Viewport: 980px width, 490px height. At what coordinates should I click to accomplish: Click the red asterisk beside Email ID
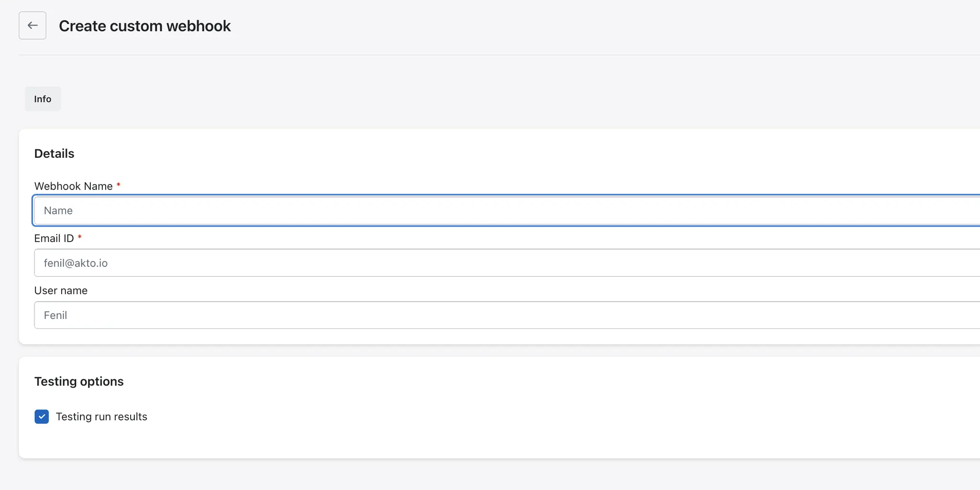79,237
